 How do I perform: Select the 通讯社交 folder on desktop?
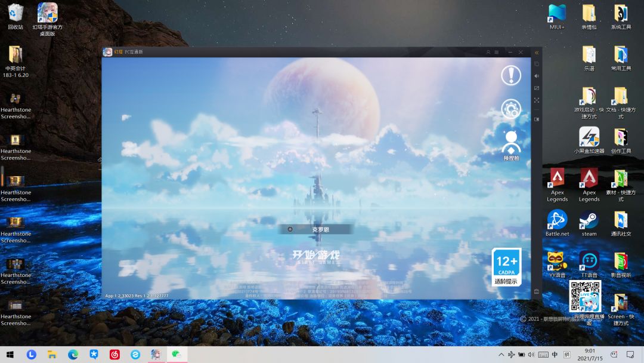point(621,223)
